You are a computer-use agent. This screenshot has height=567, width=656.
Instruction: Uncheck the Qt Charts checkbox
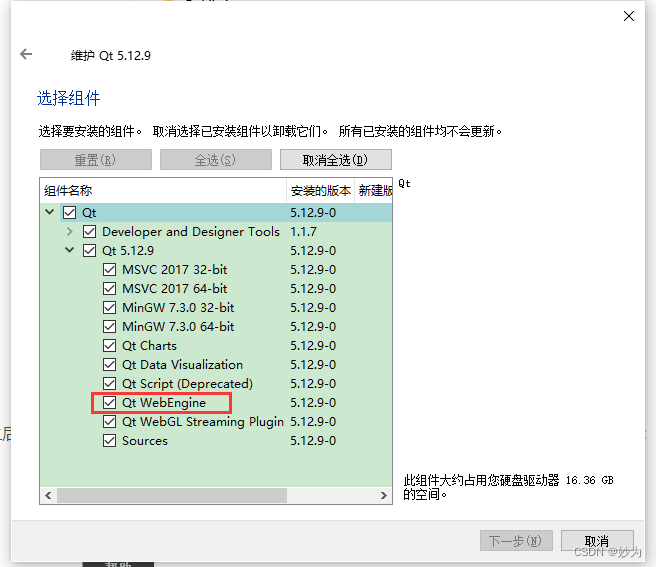(110, 346)
